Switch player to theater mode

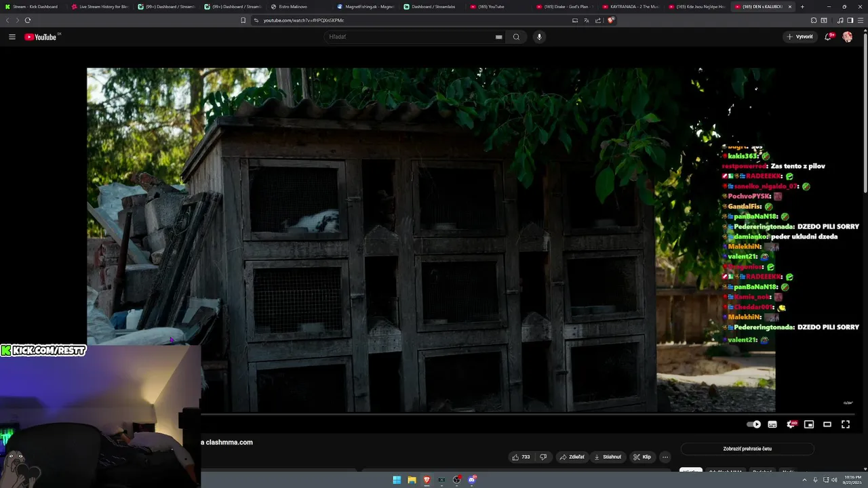827,424
